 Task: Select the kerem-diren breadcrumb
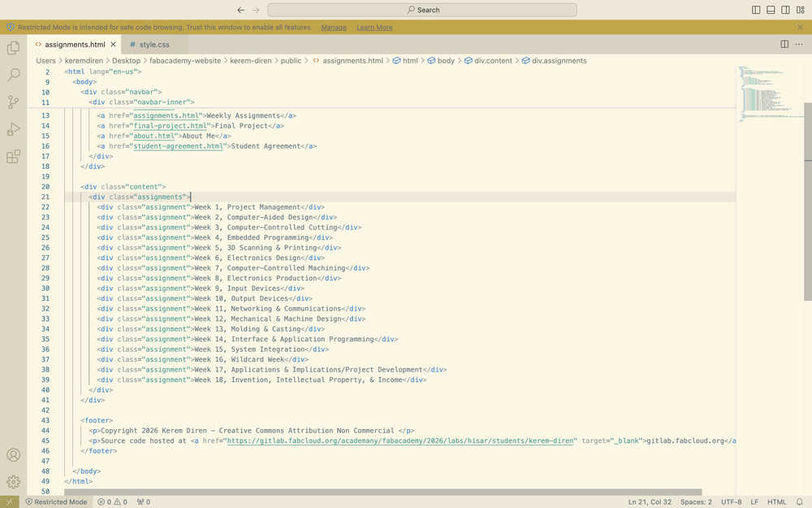[x=251, y=61]
